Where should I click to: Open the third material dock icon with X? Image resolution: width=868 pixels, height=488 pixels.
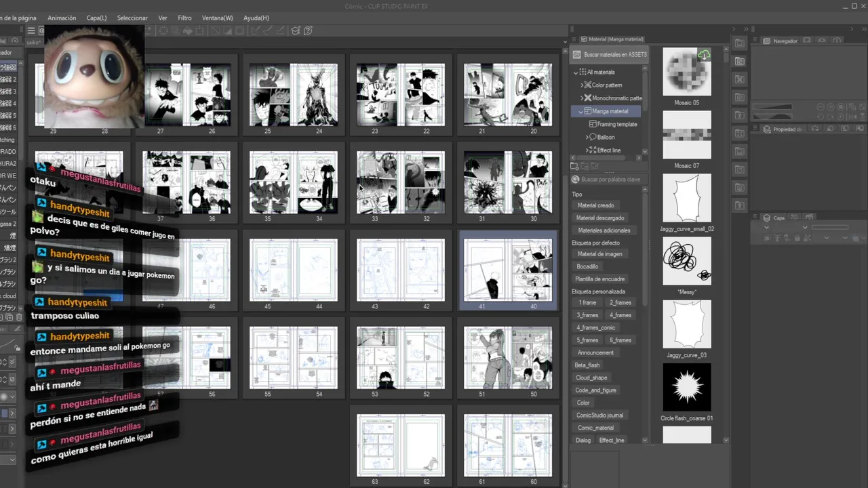(x=739, y=79)
